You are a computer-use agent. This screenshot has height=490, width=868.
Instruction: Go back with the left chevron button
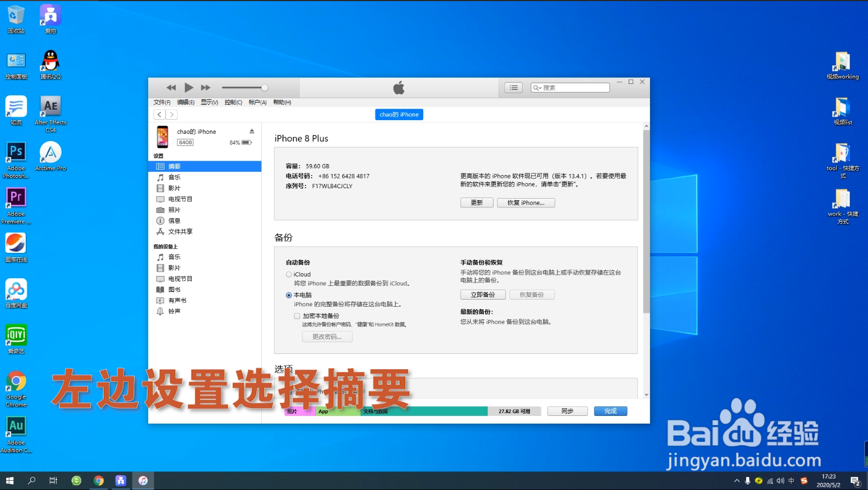click(159, 114)
